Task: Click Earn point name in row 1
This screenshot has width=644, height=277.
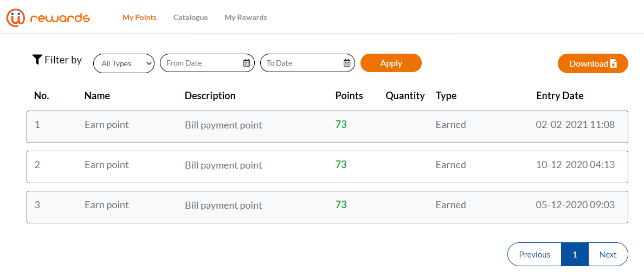Action: tap(107, 125)
